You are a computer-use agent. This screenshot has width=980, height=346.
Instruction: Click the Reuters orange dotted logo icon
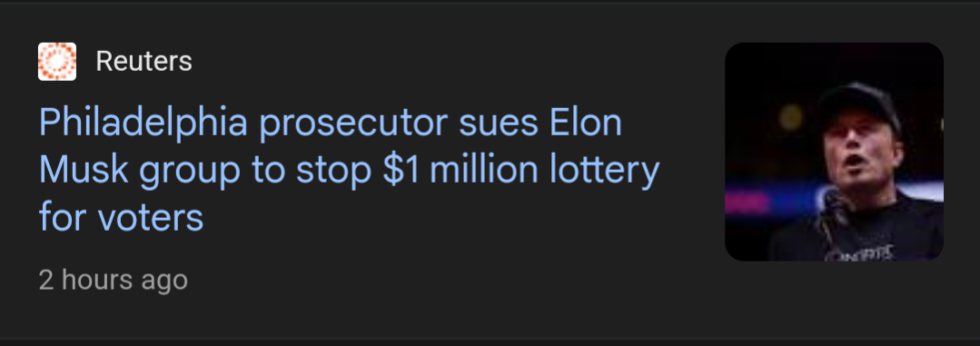point(57,61)
